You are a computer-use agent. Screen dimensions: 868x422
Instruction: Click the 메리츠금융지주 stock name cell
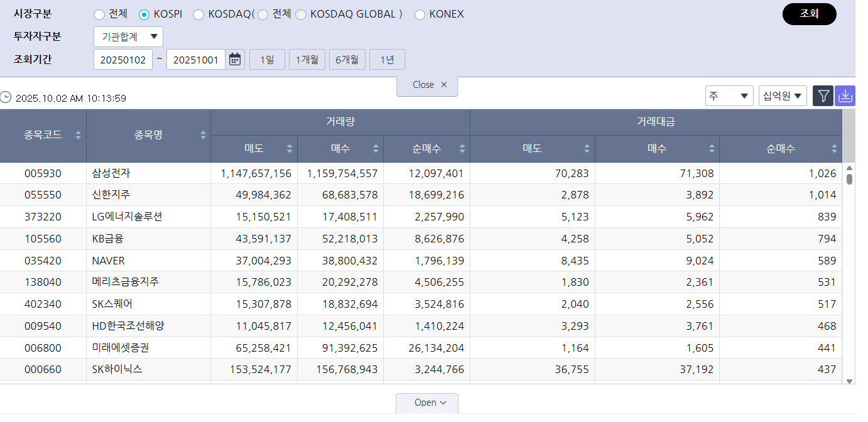point(148,282)
